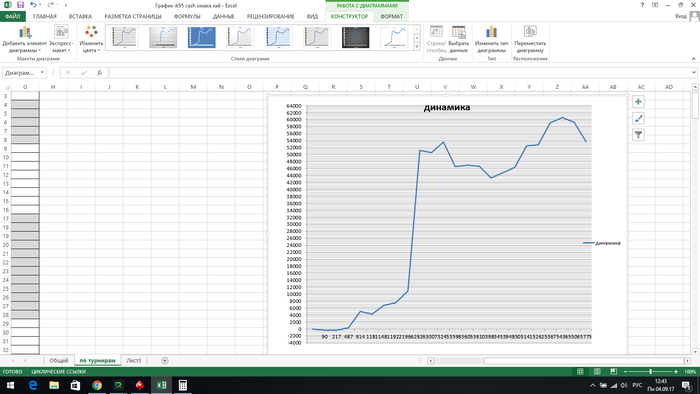700x394 pixels.
Task: Switch to the ФОРМАТ ribbon tab
Action: (392, 16)
